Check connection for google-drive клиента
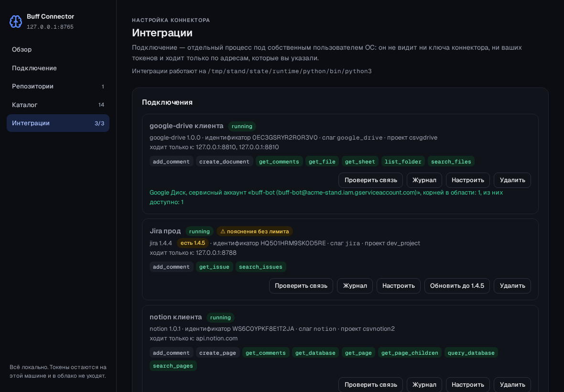The height and width of the screenshot is (392, 564). coord(370,180)
